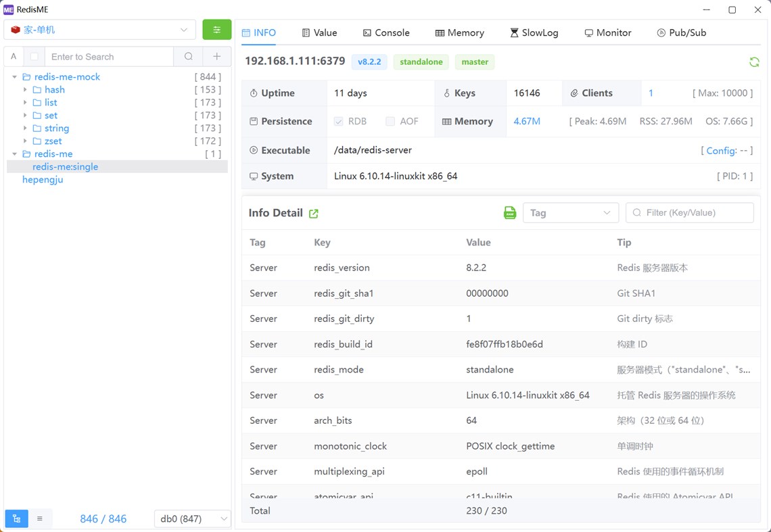Select the hepengju key
This screenshot has height=532, width=771.
(x=43, y=179)
